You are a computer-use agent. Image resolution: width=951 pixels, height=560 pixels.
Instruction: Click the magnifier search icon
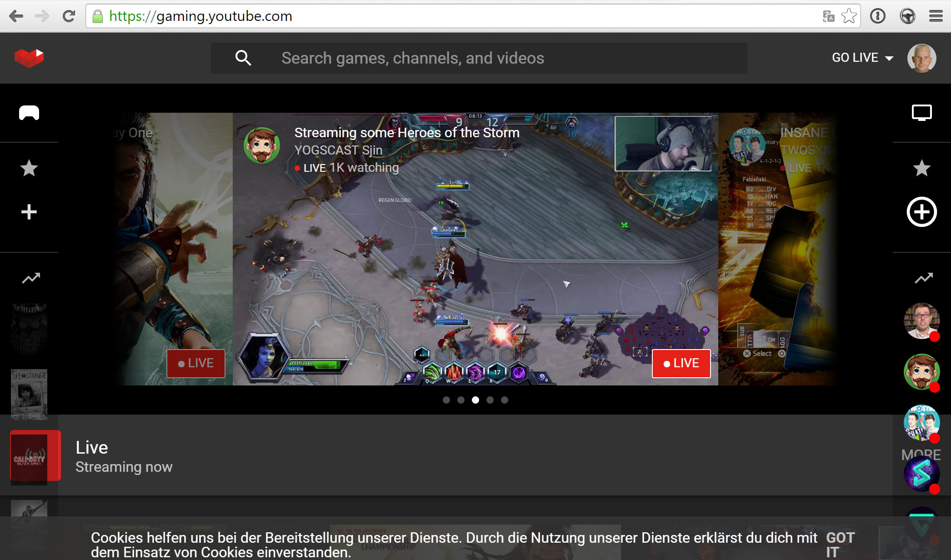pyautogui.click(x=243, y=58)
